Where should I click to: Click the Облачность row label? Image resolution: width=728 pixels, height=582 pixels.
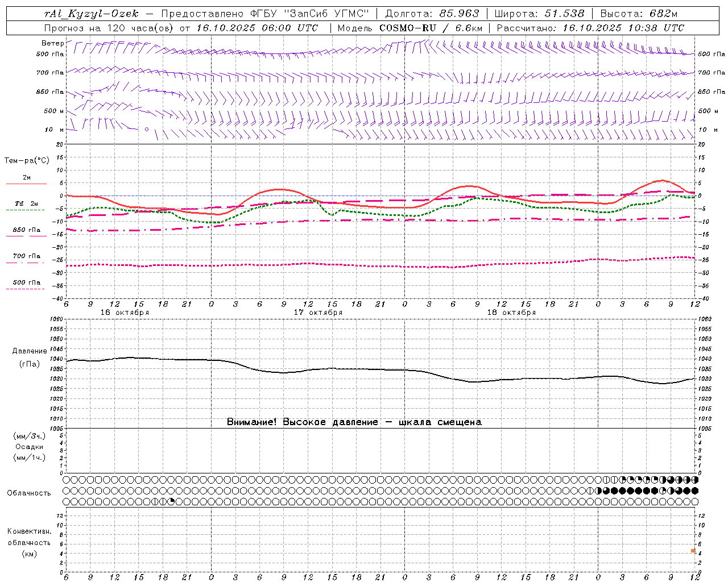(x=29, y=493)
